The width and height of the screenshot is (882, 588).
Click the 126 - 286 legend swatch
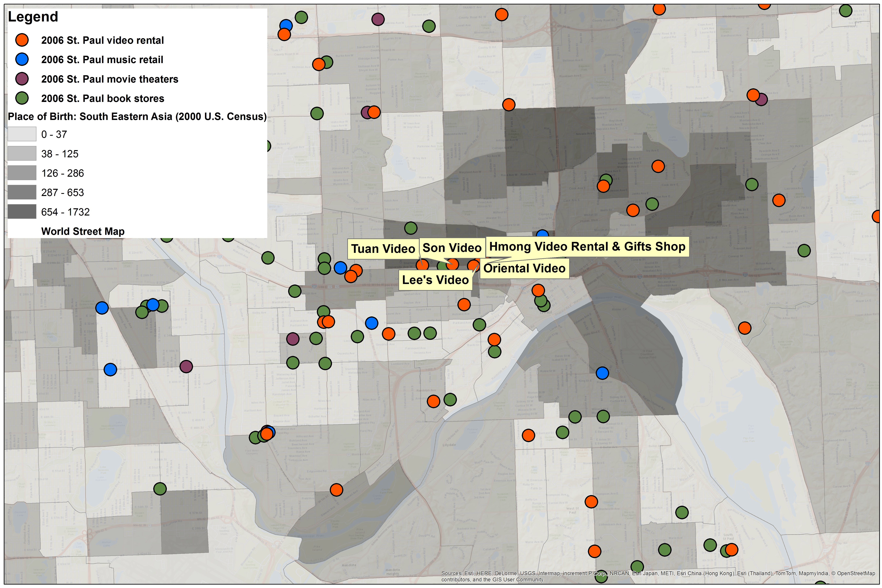(22, 173)
